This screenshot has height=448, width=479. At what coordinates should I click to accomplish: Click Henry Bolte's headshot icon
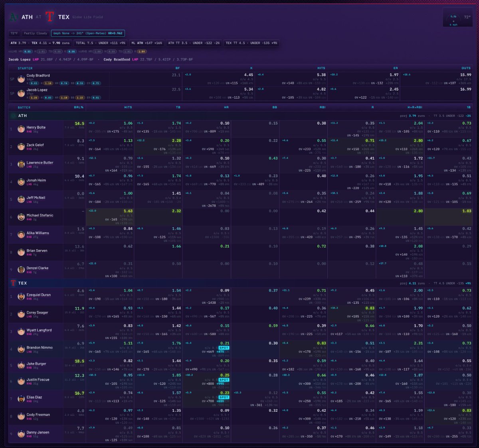[x=21, y=129]
